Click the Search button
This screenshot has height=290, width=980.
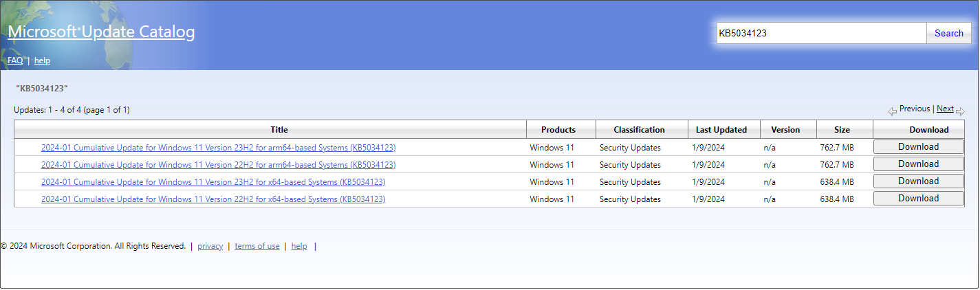(x=949, y=33)
